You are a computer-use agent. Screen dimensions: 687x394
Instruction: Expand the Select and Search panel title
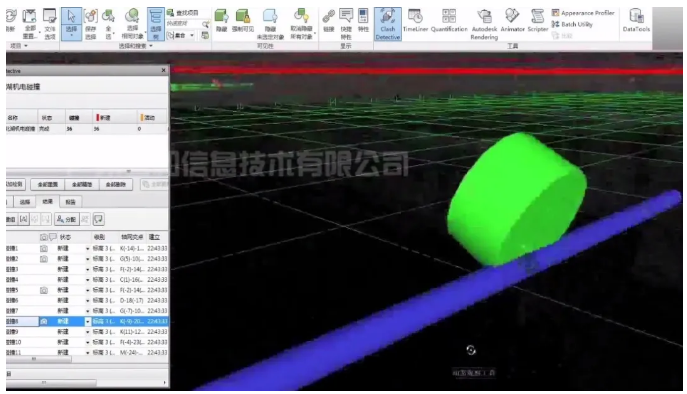tap(135, 46)
